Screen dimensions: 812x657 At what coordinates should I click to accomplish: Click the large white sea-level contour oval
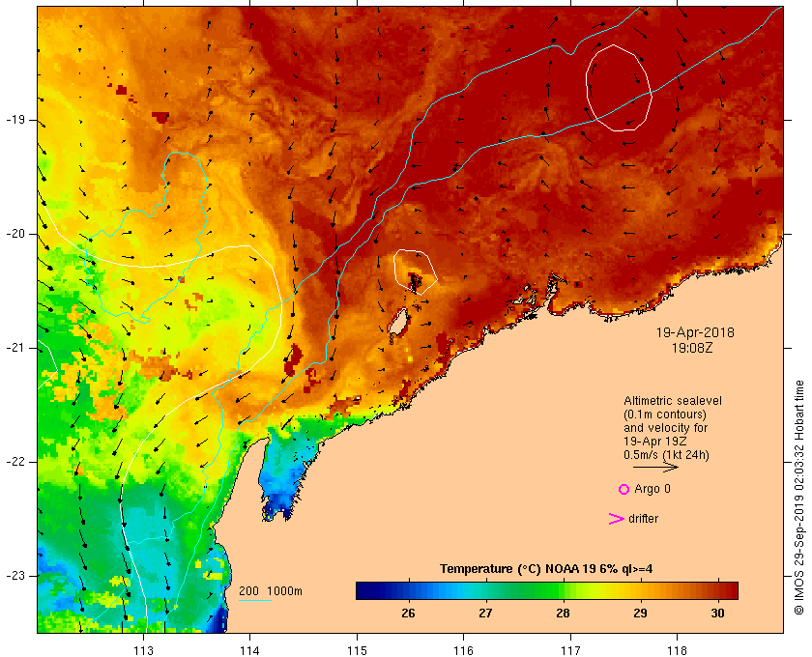(619, 88)
